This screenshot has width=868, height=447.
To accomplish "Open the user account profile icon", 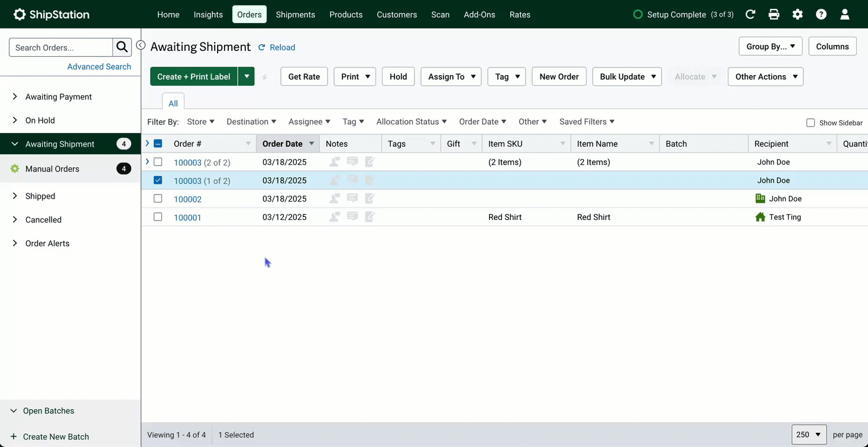I will pos(845,14).
